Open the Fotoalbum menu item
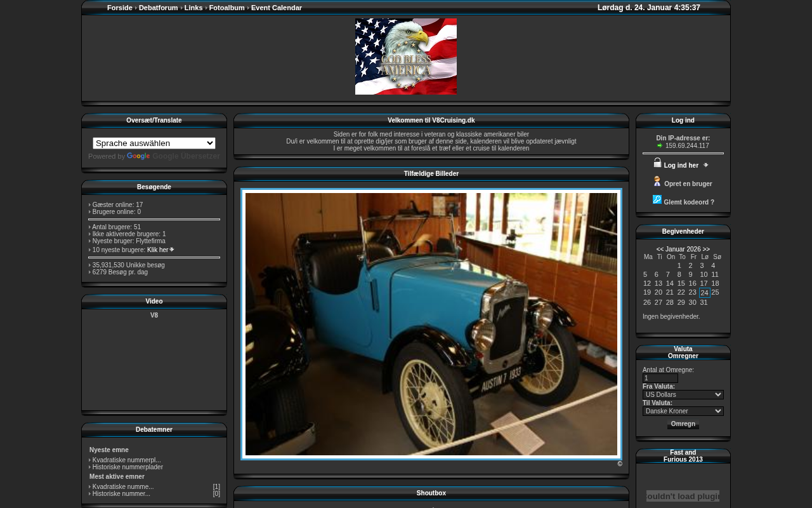This screenshot has width=812, height=508. [x=226, y=8]
